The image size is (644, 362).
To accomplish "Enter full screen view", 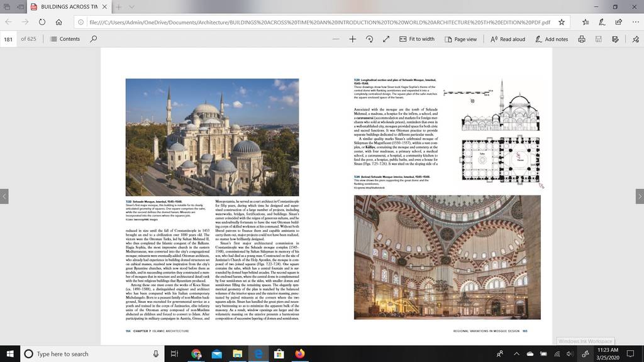I will pos(386,39).
